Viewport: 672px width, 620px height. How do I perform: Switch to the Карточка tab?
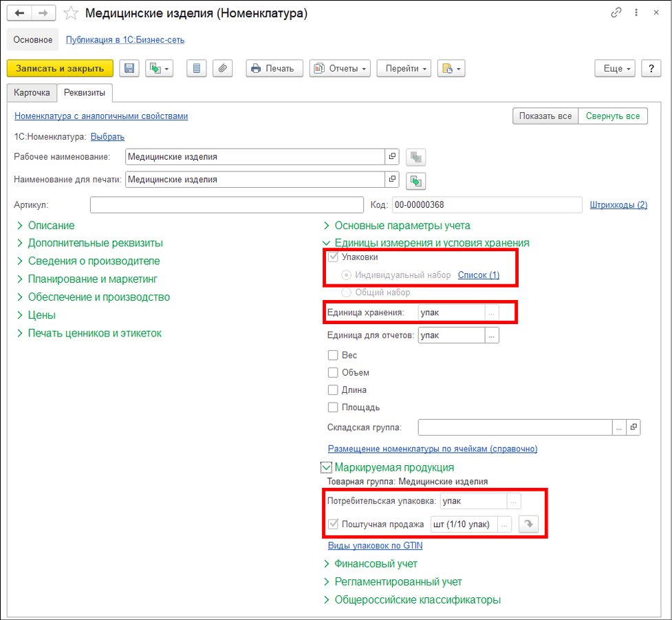32,92
